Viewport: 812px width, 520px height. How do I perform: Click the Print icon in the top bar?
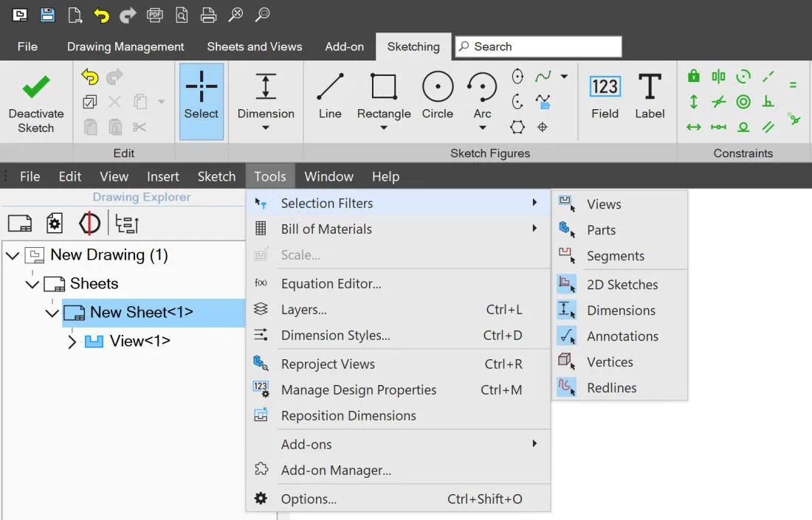point(208,15)
